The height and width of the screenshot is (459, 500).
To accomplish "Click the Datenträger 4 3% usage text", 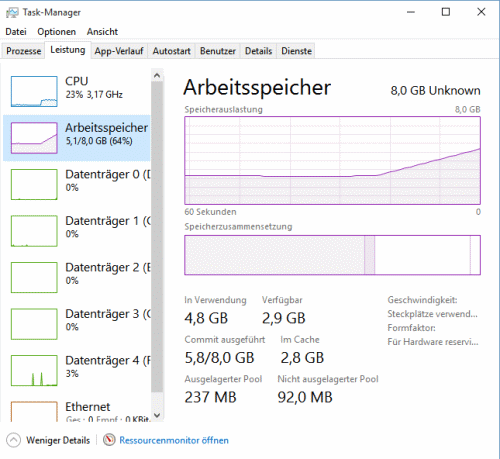I will coord(72,374).
